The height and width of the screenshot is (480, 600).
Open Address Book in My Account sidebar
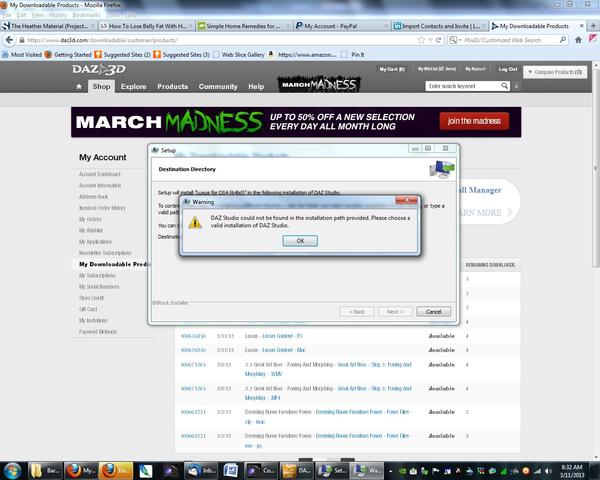pyautogui.click(x=93, y=197)
